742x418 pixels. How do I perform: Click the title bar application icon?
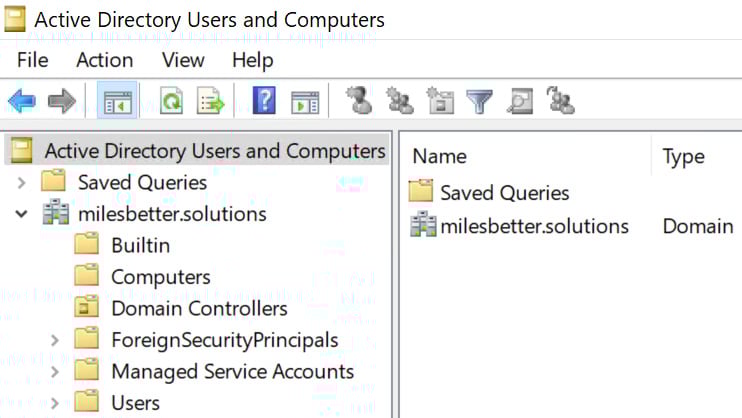[15, 19]
